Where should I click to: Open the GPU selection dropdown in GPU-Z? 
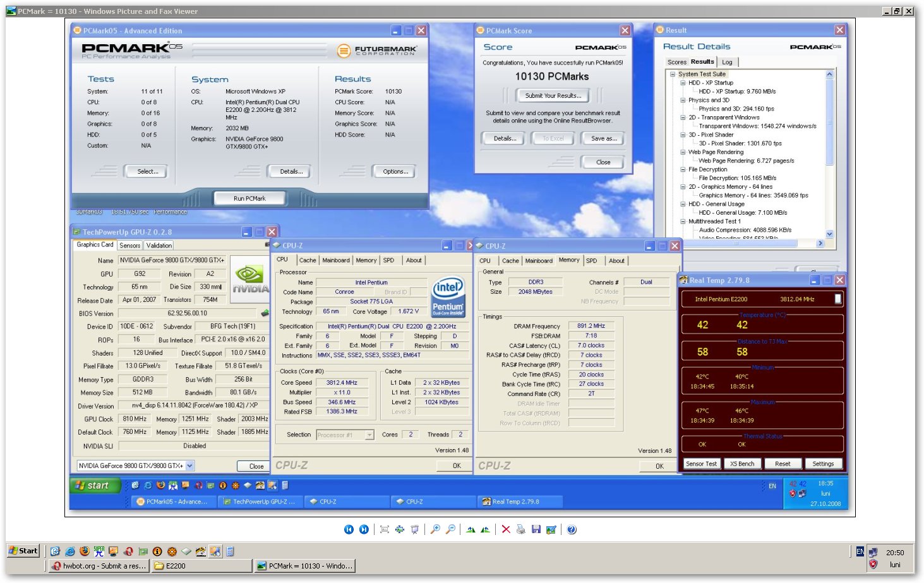click(x=190, y=466)
